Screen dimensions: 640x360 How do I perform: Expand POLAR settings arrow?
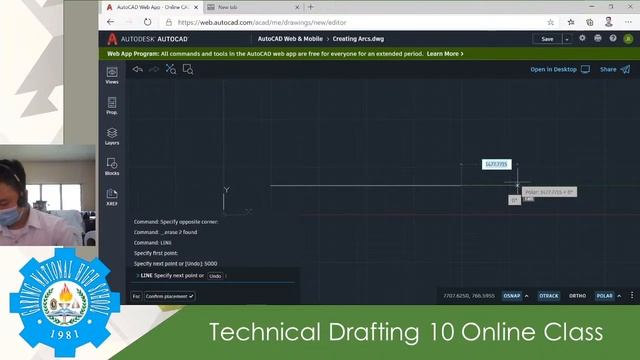[619, 296]
